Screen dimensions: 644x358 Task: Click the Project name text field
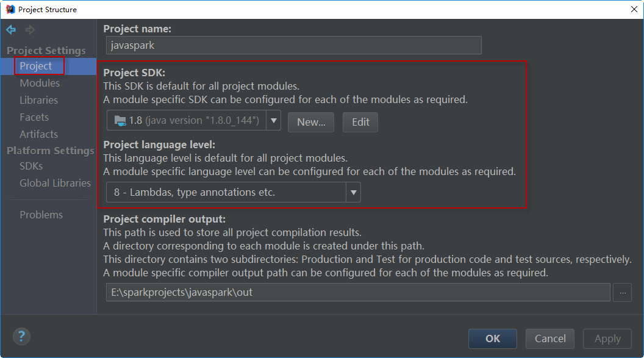[x=293, y=45]
